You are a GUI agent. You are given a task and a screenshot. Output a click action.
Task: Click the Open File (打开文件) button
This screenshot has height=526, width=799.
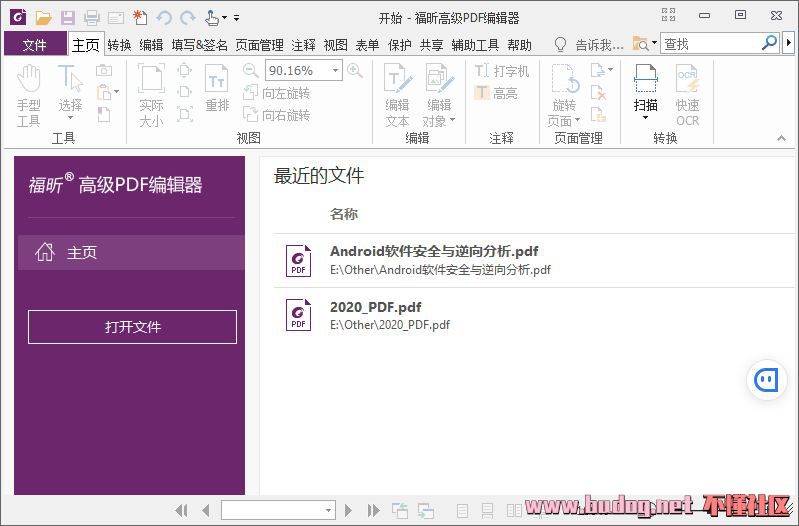132,327
